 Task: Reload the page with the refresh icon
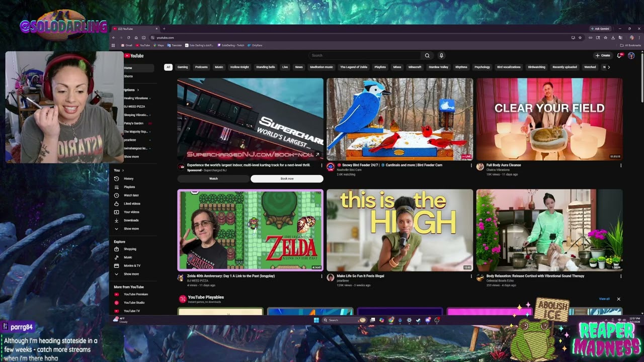click(x=129, y=38)
